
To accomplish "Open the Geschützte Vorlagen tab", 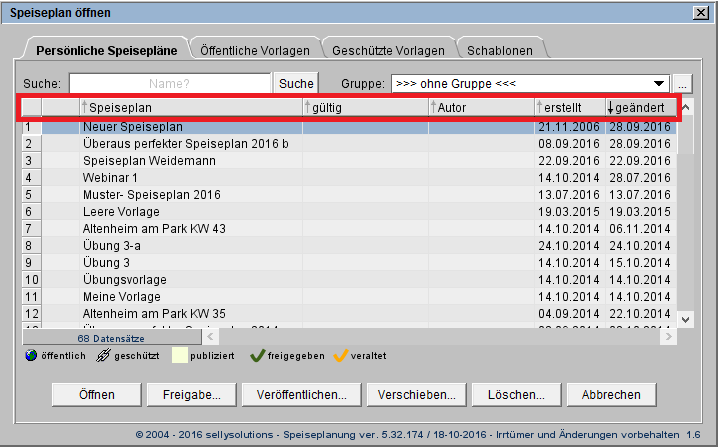I will (388, 49).
